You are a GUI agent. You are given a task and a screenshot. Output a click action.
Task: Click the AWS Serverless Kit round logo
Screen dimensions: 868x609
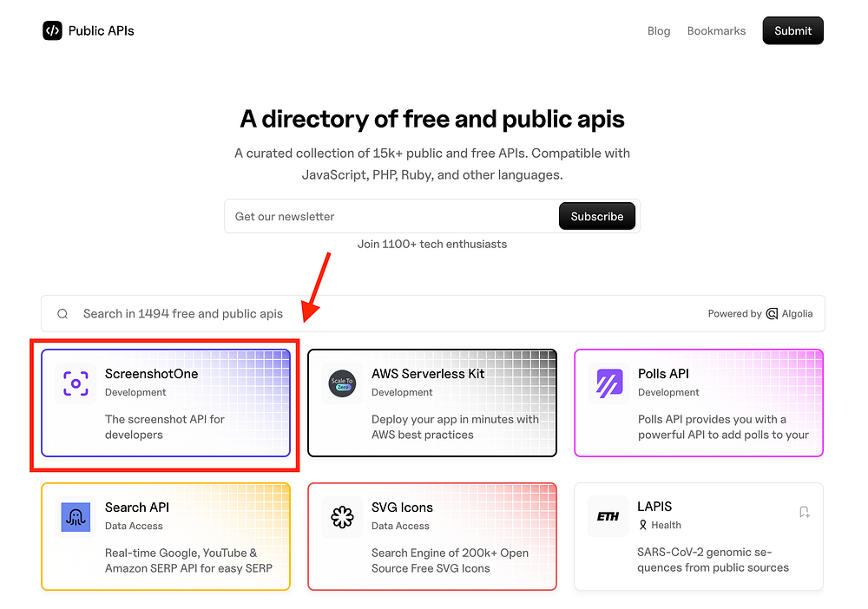[342, 383]
